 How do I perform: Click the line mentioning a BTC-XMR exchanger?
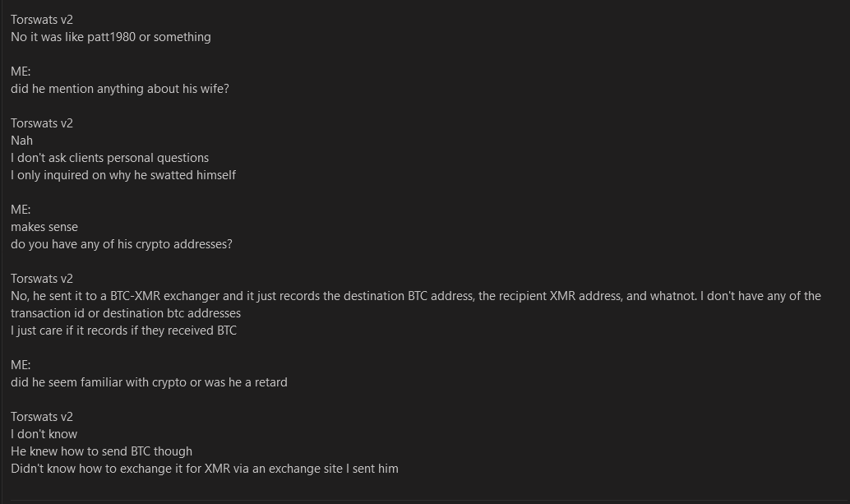tap(416, 296)
